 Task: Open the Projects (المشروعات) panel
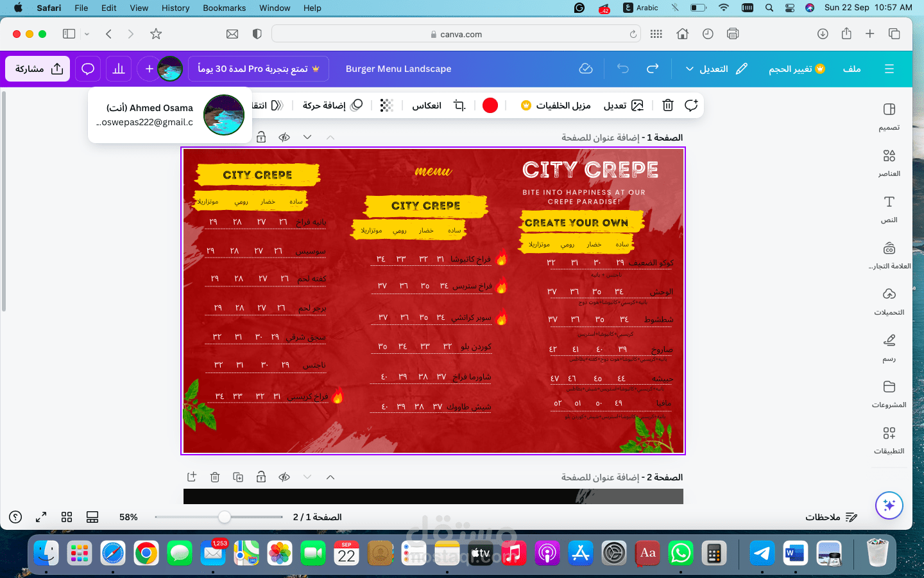889,394
